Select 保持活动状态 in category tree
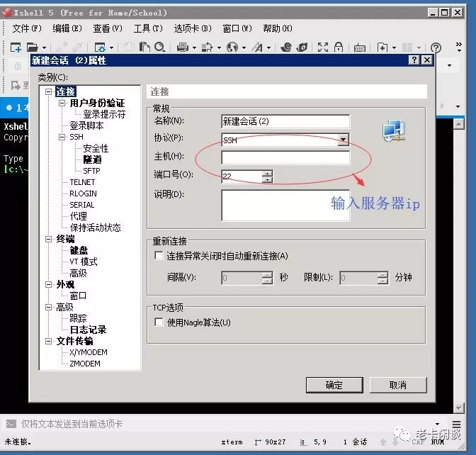 click(x=96, y=227)
